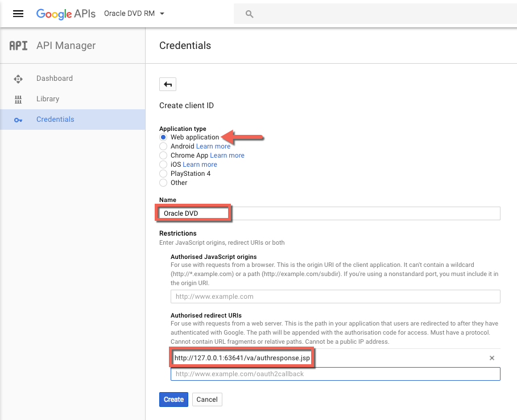Select Credentials in the sidebar
This screenshot has height=420, width=517.
[73, 120]
